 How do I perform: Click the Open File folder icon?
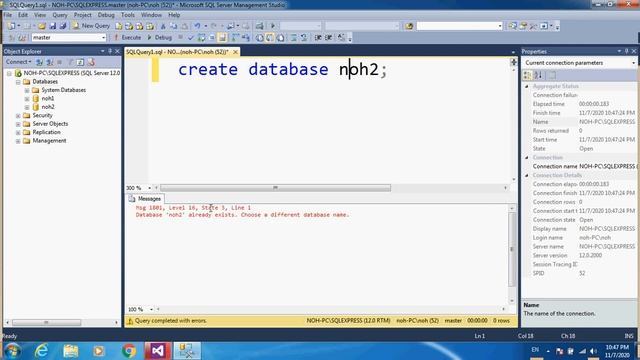[x=42, y=26]
